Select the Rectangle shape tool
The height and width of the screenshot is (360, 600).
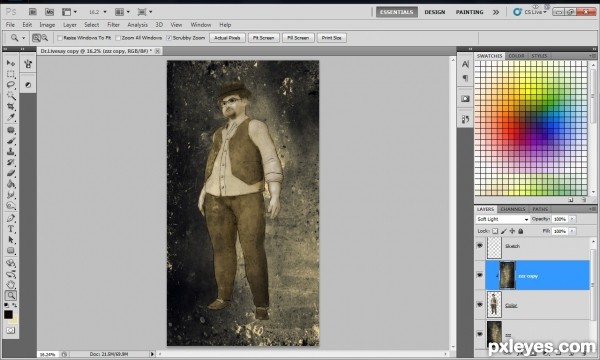(x=11, y=251)
